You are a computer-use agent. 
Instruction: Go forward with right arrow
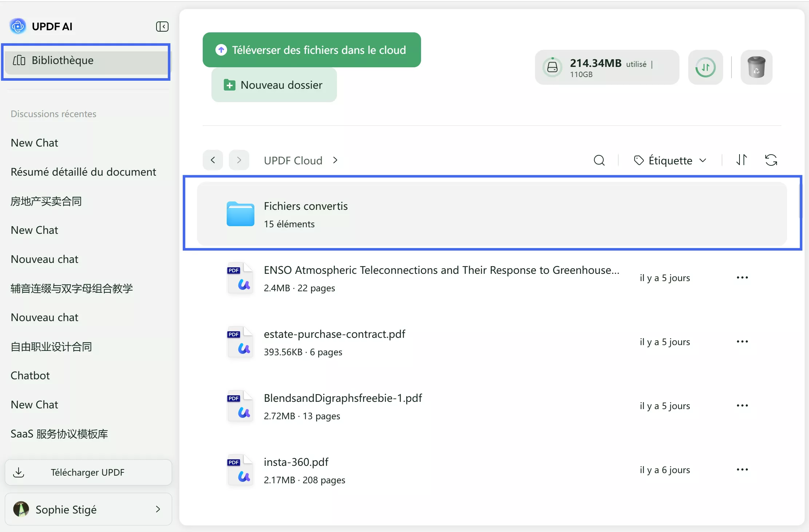click(x=239, y=160)
